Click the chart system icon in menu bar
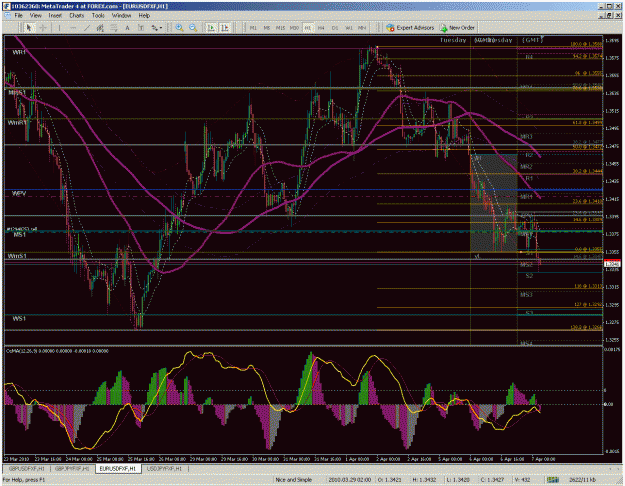 pyautogui.click(x=7, y=16)
